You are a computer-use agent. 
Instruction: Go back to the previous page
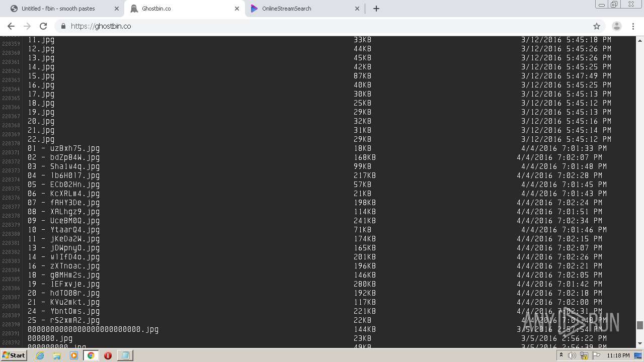pos(11,26)
